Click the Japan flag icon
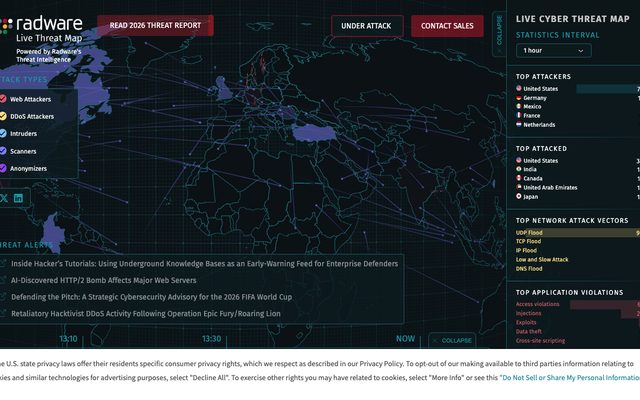Image resolution: width=640 pixels, height=400 pixels. [x=519, y=196]
